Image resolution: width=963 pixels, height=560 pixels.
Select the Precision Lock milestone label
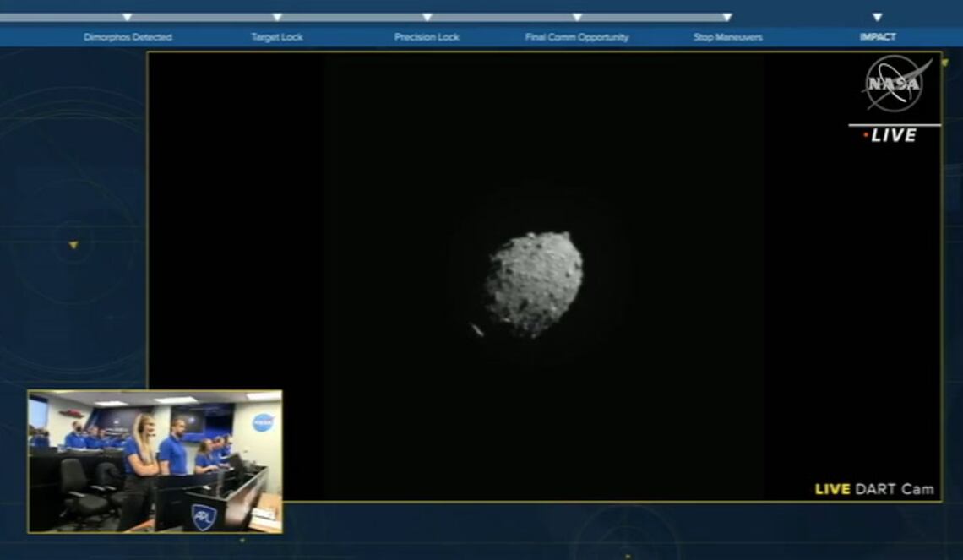pyautogui.click(x=427, y=37)
